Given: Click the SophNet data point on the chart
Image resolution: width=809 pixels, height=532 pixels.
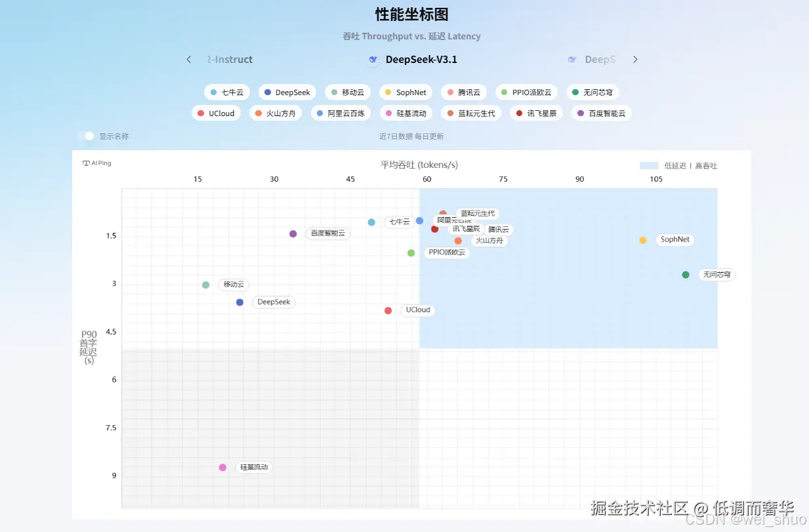Looking at the screenshot, I should click(642, 240).
